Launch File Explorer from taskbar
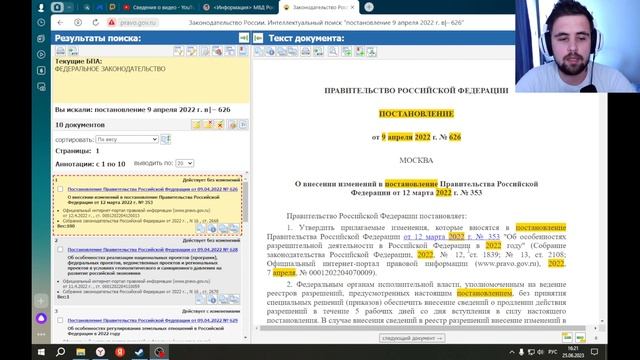This screenshot has width=640, height=360. (80, 352)
